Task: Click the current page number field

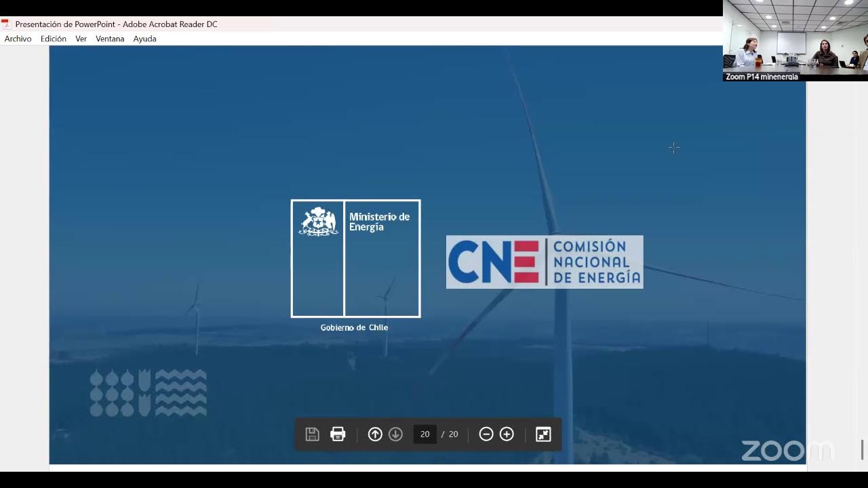Action: click(425, 434)
